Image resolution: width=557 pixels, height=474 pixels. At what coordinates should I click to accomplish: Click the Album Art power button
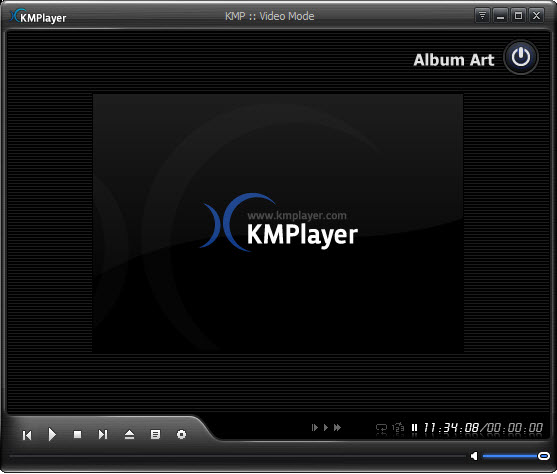[521, 57]
